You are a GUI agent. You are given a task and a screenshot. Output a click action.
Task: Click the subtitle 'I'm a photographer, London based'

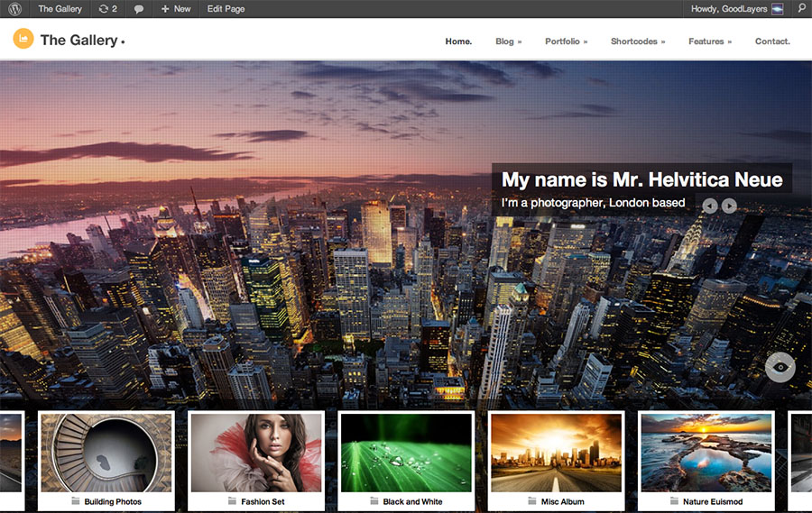pyautogui.click(x=594, y=202)
